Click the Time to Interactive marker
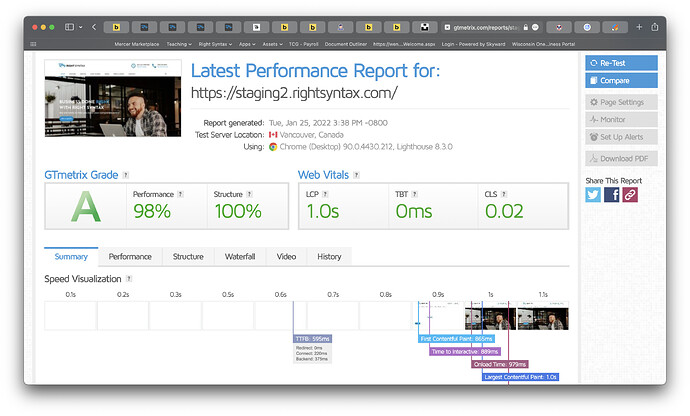Viewport: 690px width, 416px height. [x=465, y=351]
